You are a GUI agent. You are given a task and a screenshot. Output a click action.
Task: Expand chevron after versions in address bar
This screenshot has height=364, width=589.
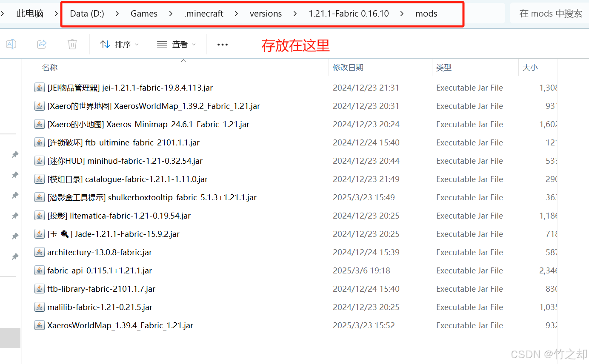[295, 14]
